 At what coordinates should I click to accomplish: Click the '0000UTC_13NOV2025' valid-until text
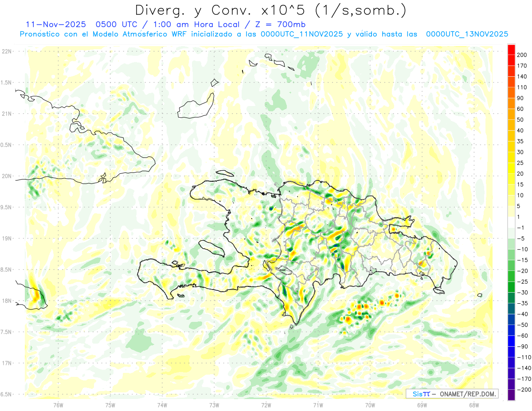pyautogui.click(x=467, y=34)
